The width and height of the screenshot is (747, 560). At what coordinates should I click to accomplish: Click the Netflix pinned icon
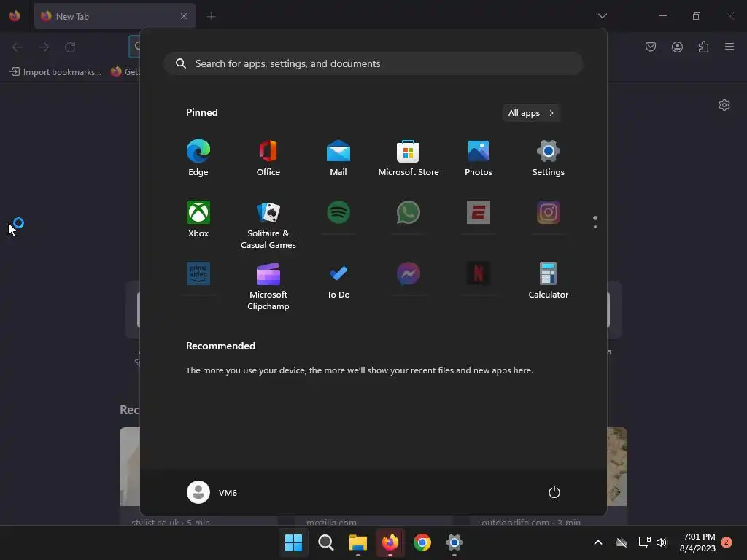click(x=479, y=273)
